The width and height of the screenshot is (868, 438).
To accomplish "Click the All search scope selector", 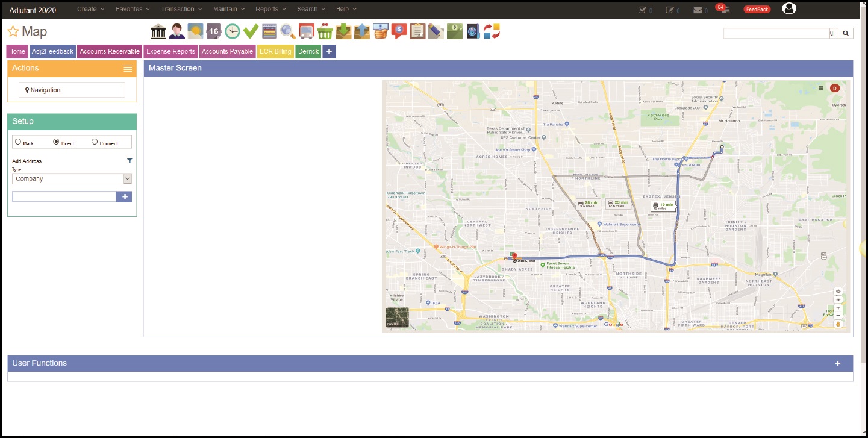I will coord(834,33).
